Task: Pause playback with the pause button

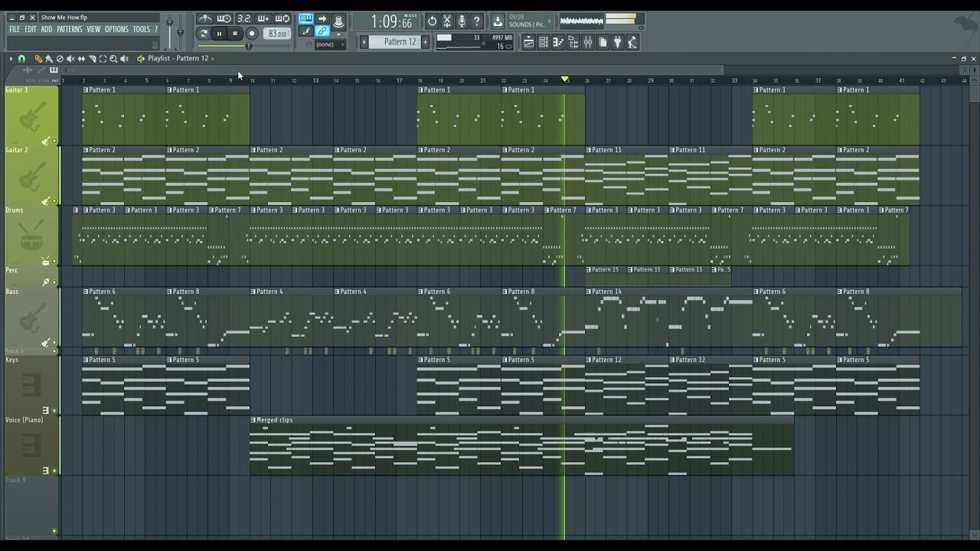Action: 219,34
